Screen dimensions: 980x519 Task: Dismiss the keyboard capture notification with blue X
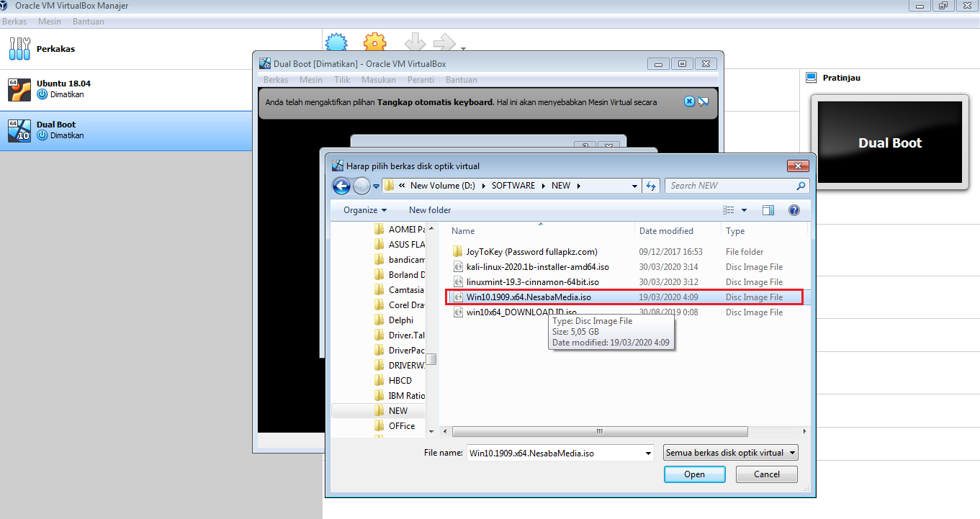(690, 101)
